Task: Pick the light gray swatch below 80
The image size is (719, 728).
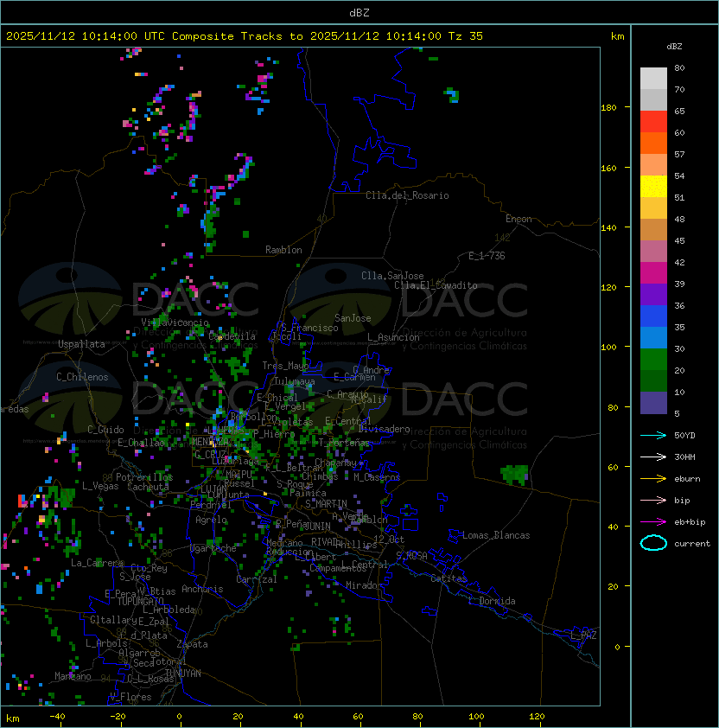Action: [x=653, y=79]
